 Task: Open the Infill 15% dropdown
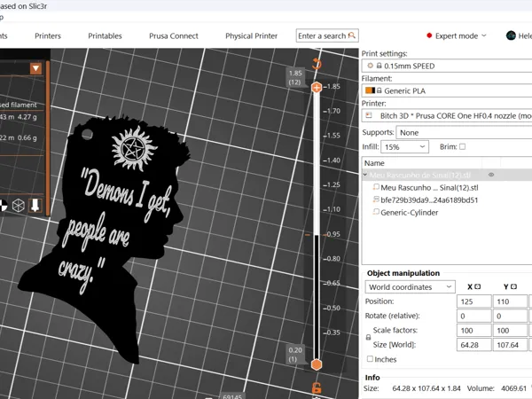(405, 147)
